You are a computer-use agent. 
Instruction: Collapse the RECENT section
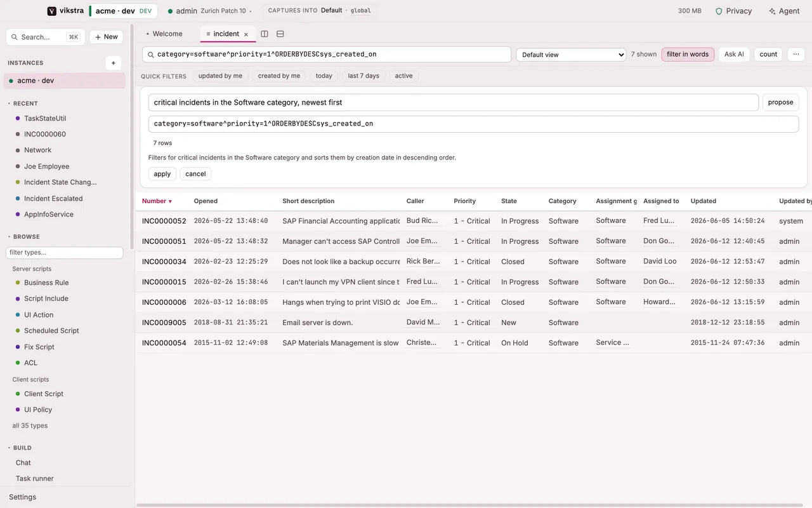click(23, 104)
